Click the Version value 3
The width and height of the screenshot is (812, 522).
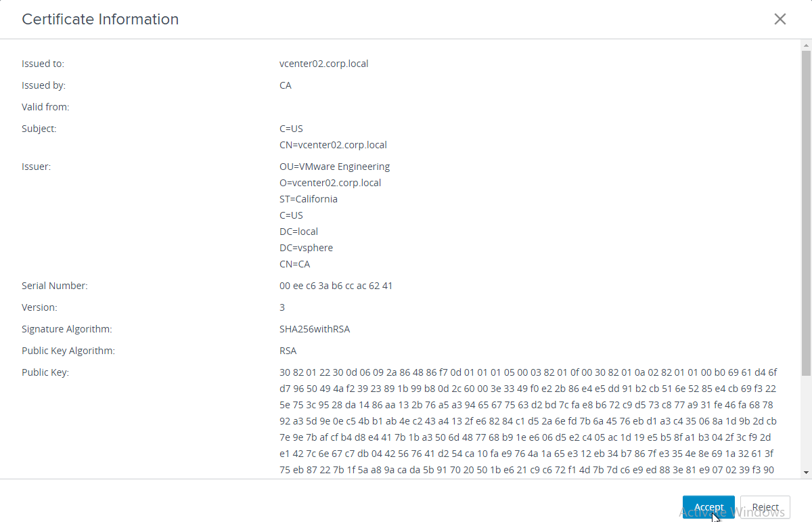click(x=282, y=307)
